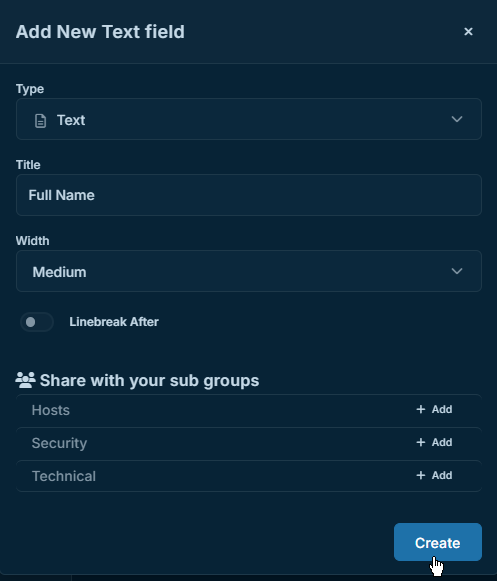Click the document icon beside Text
497x581 pixels.
pos(40,121)
